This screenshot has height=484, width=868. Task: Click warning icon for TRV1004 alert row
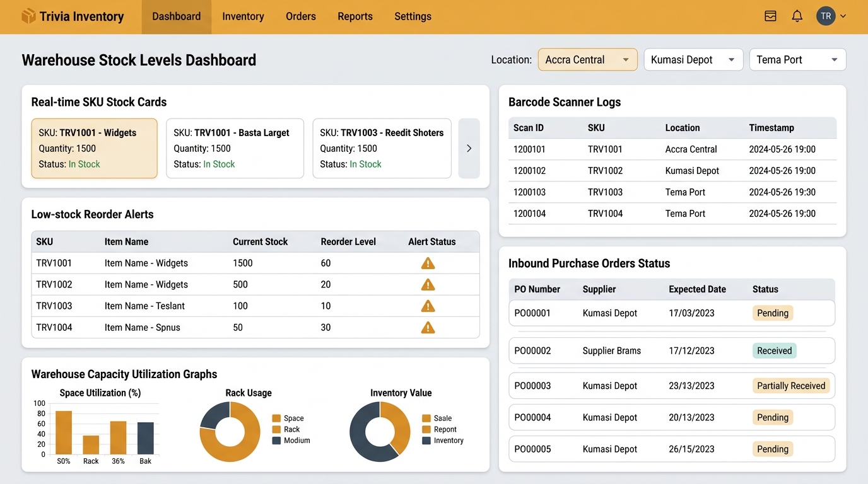(428, 328)
